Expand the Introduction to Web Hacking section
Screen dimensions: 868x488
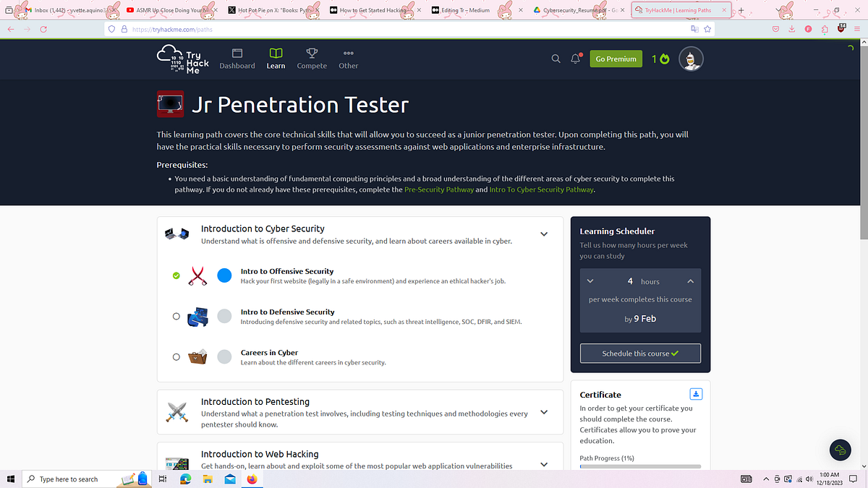[543, 465]
